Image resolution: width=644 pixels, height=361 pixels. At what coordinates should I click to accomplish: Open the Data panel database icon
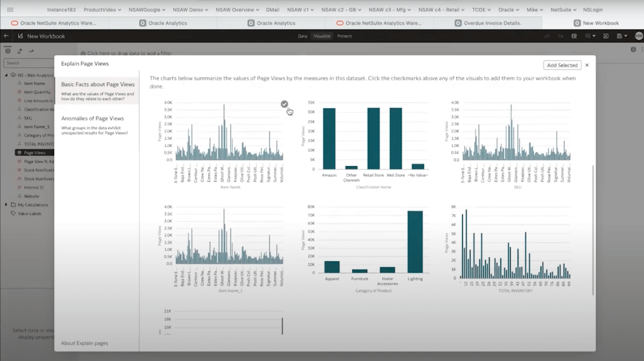coord(8,51)
